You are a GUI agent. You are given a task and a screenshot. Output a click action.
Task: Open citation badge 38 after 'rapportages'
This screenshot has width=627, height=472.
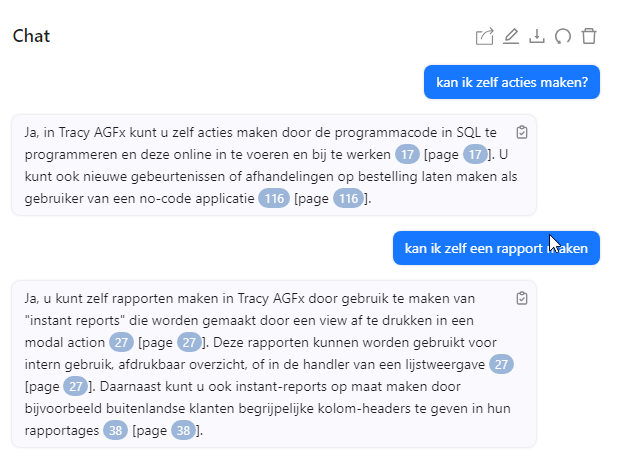pos(115,431)
